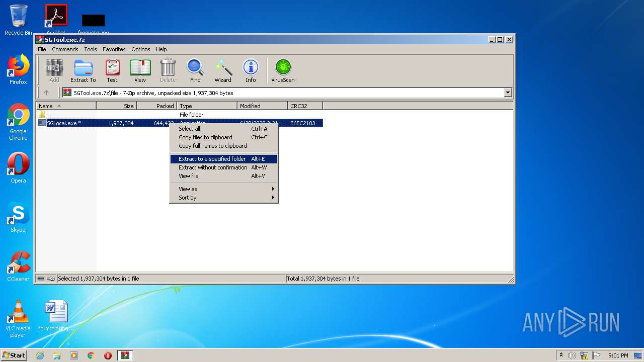Open Recycle Bin desktop icon

click(x=18, y=20)
